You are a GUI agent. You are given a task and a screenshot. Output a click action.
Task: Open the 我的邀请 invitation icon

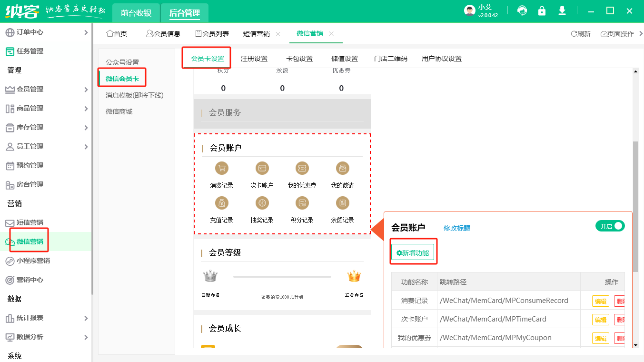pyautogui.click(x=342, y=168)
